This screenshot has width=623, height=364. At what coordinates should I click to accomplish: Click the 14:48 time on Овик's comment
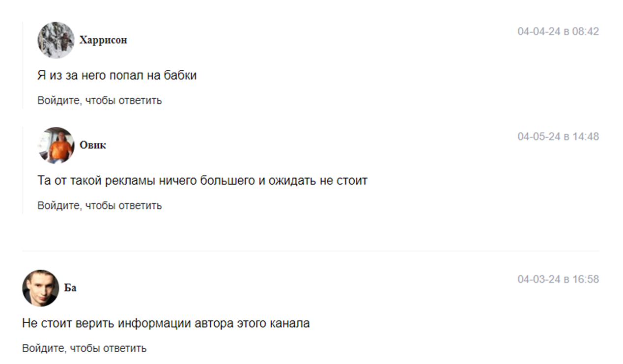click(586, 137)
